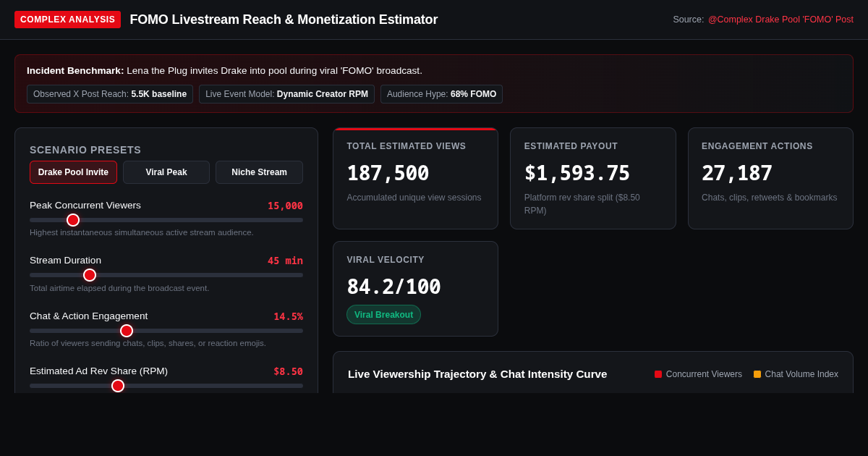This screenshot has height=456, width=868.
Task: Click the Stream Duration slider handle
Action: pos(90,275)
